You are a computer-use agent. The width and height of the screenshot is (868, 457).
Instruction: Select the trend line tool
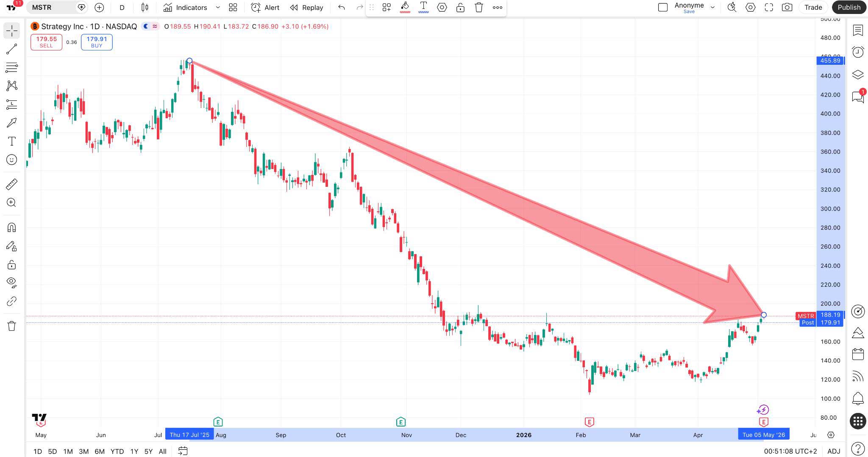pos(12,49)
